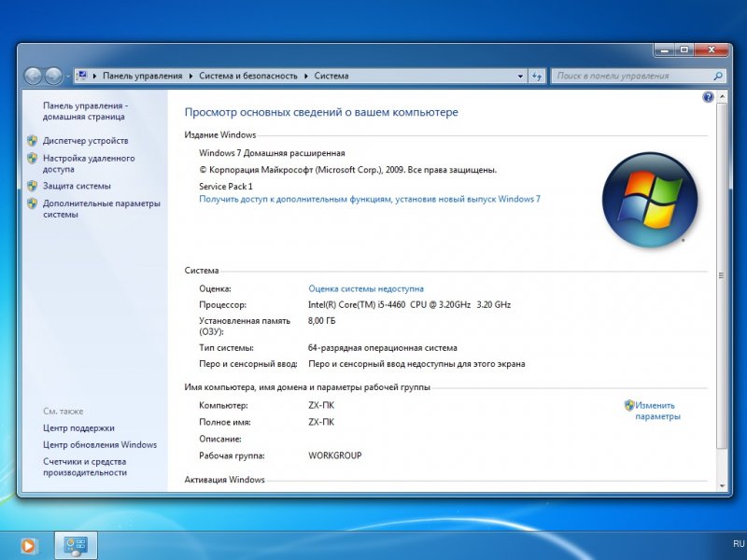Select the Панель управления breadcrumb
747x560 pixels.
(143, 76)
